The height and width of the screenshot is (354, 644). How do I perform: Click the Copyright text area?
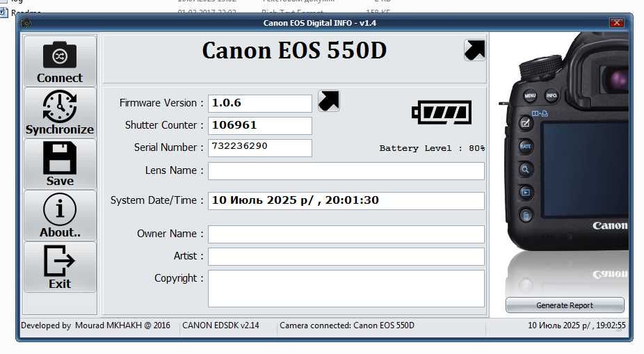[x=346, y=289]
